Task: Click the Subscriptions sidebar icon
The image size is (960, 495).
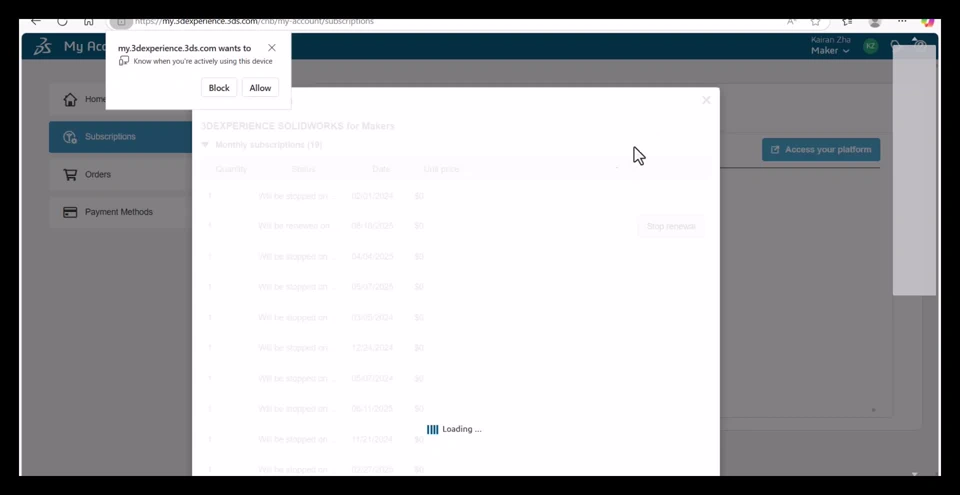Action: [x=70, y=137]
